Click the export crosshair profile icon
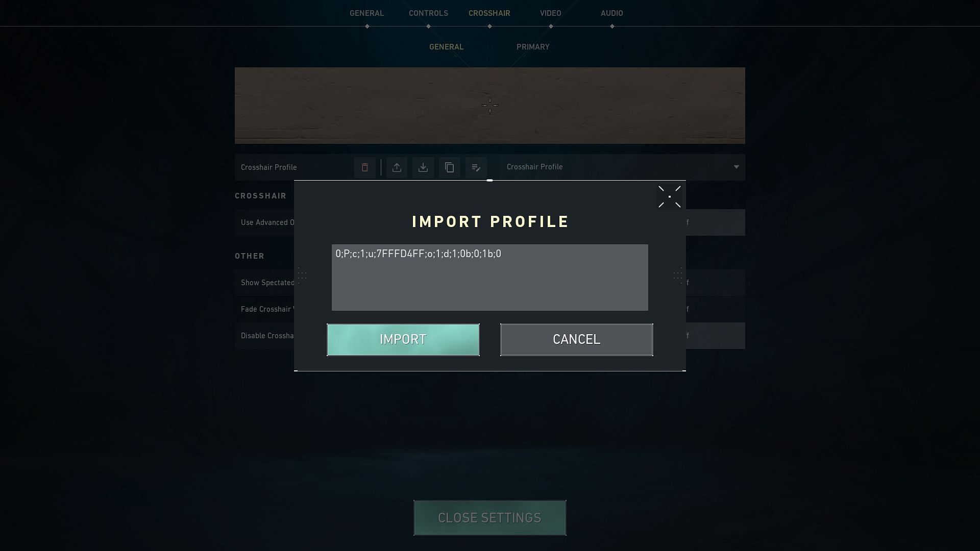 pyautogui.click(x=397, y=167)
